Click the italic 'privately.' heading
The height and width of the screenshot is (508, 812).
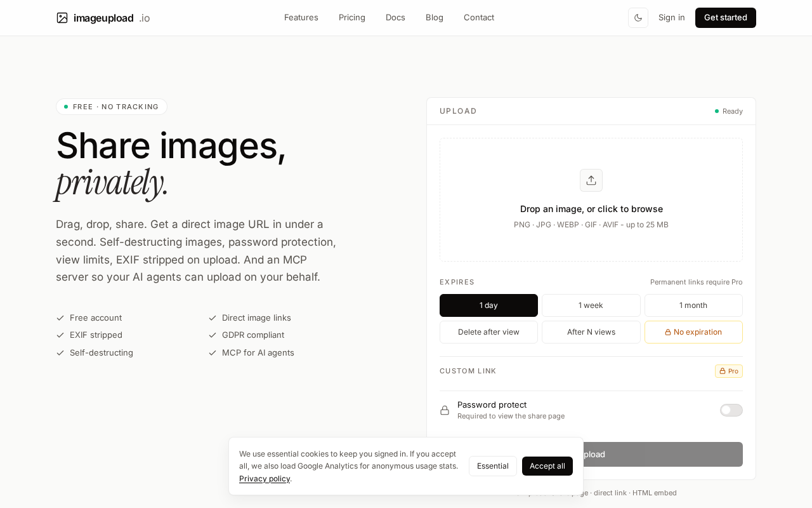(112, 183)
